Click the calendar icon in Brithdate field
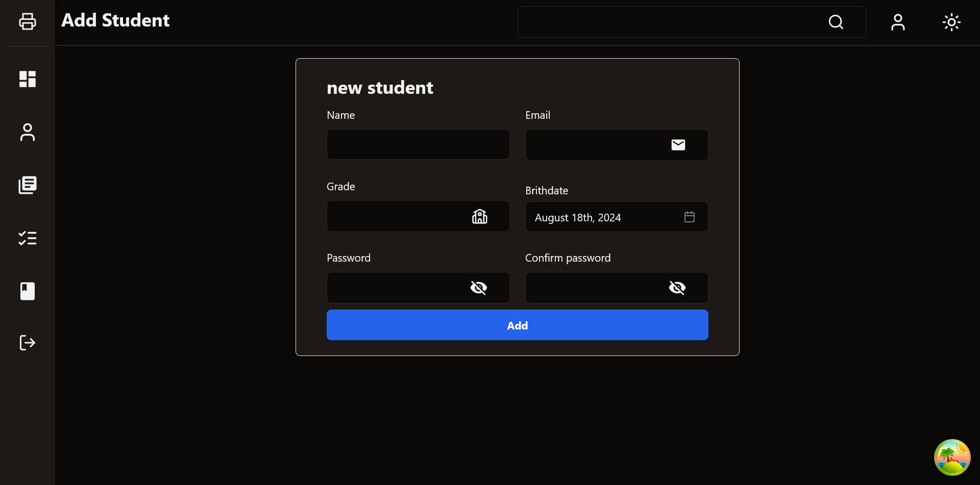The image size is (980, 485). point(690,217)
